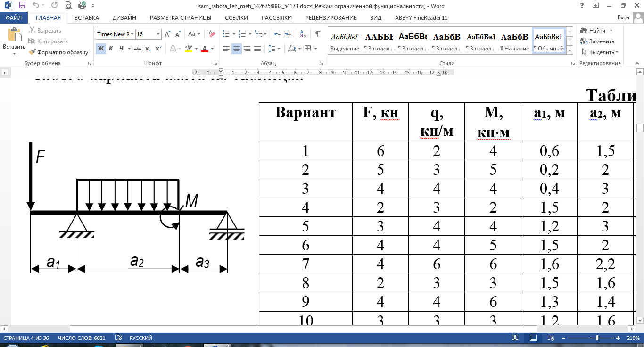
Task: Expand numbered list style dropdown arrow
Action: pyautogui.click(x=250, y=34)
